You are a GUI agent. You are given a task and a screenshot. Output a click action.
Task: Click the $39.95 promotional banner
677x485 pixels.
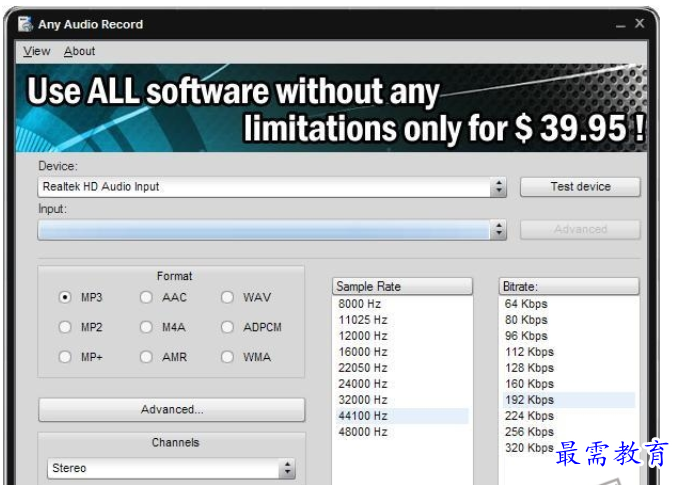point(331,108)
